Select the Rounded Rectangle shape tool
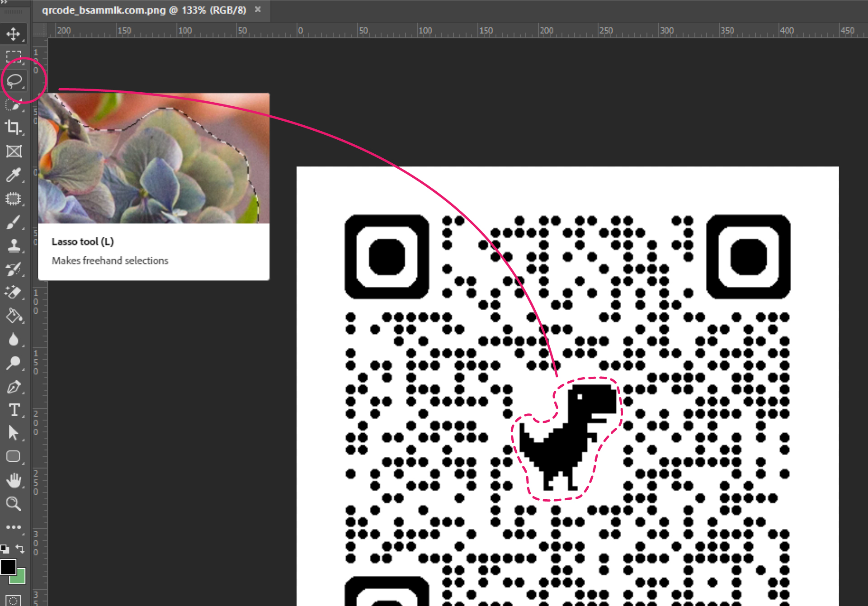The width and height of the screenshot is (868, 606). 14,457
